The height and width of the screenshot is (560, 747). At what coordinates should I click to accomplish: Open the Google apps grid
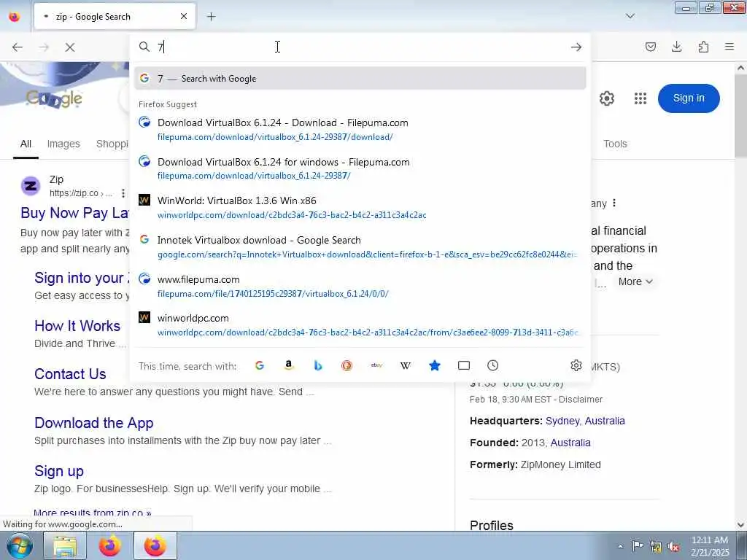pyautogui.click(x=640, y=98)
